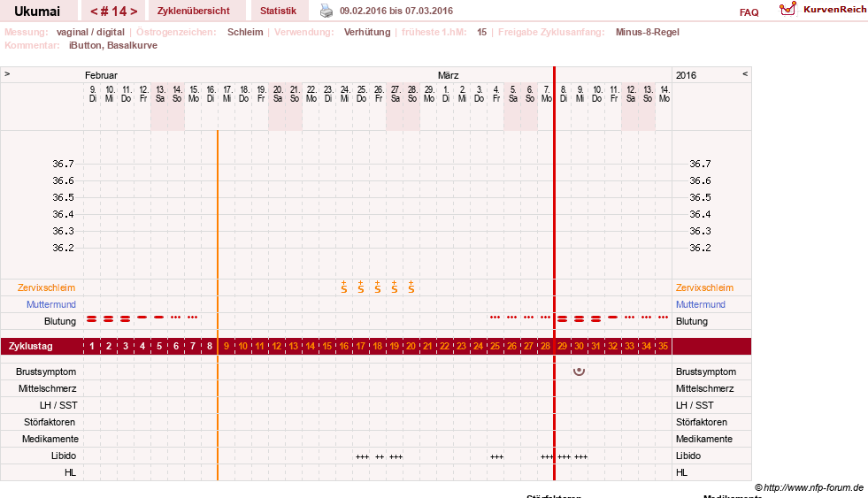
Task: Click right Muttermund row label
Action: coord(700,304)
